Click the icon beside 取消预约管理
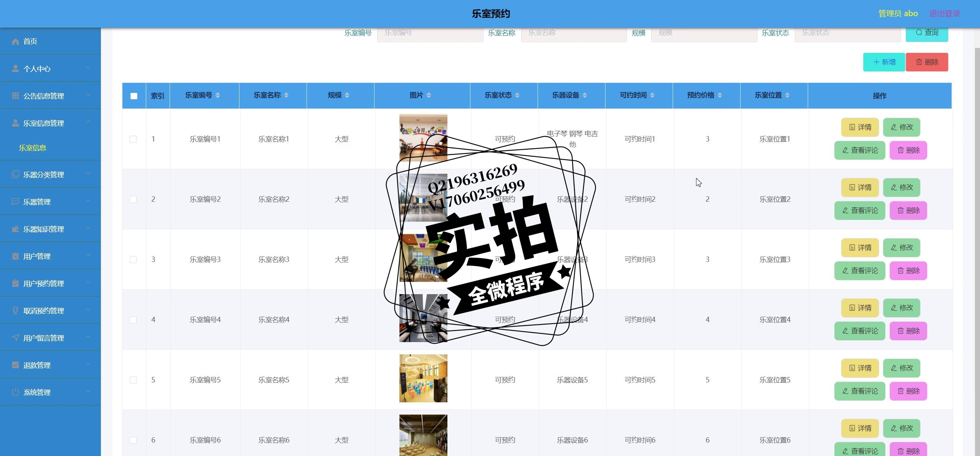This screenshot has width=980, height=456. (x=15, y=311)
